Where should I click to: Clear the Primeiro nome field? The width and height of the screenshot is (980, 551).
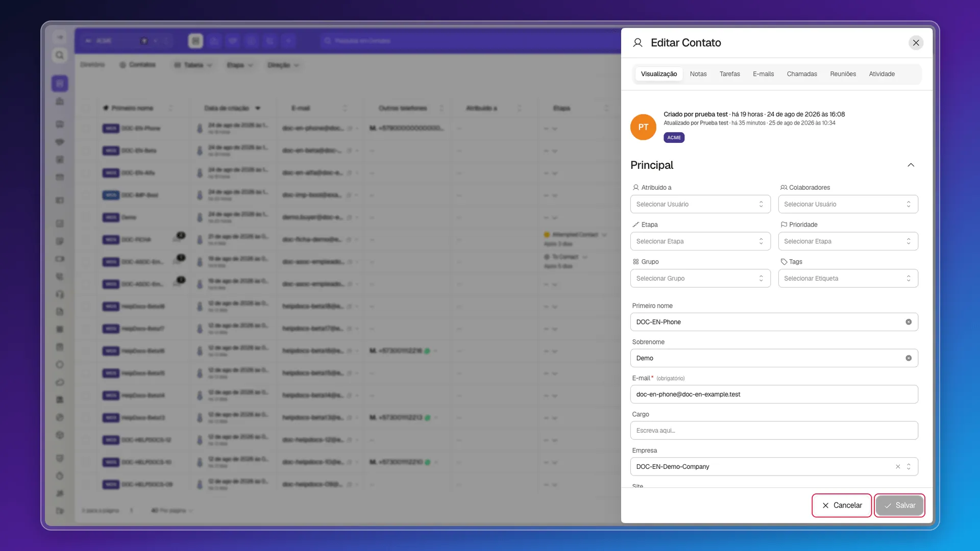click(x=909, y=322)
